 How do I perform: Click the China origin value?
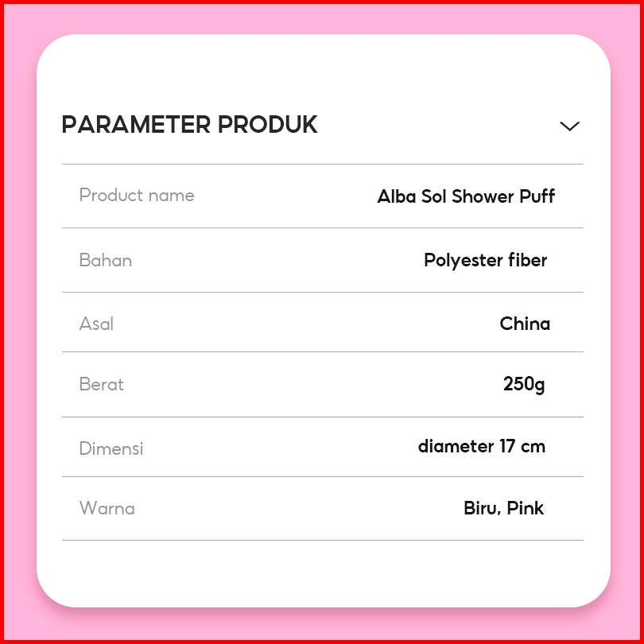[x=525, y=324]
